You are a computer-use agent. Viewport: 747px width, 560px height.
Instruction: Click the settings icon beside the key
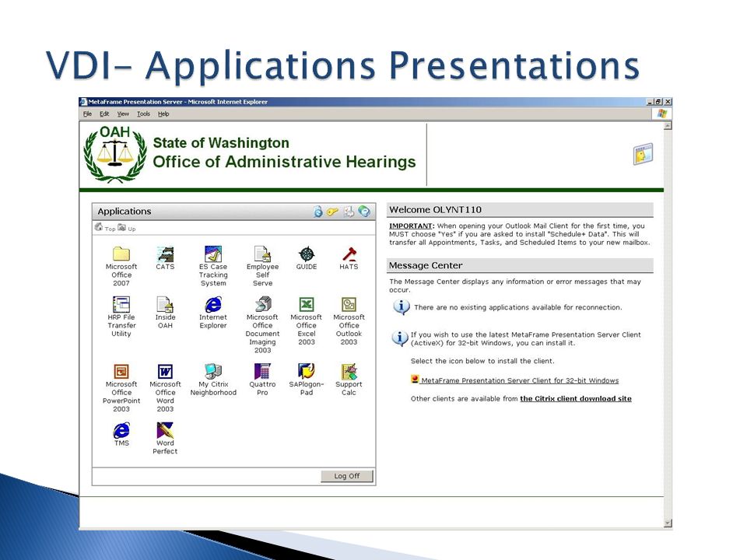click(349, 212)
